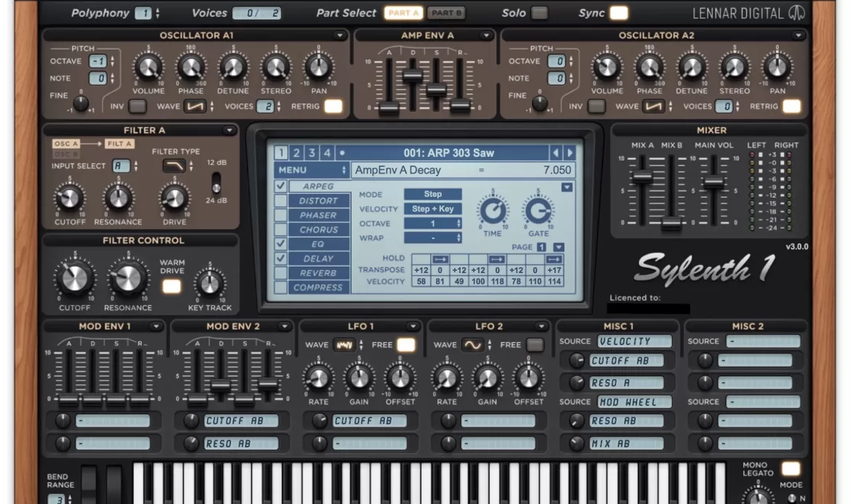850x504 pixels.
Task: Select the Oscillator A1 wave shape icon
Action: (x=195, y=106)
